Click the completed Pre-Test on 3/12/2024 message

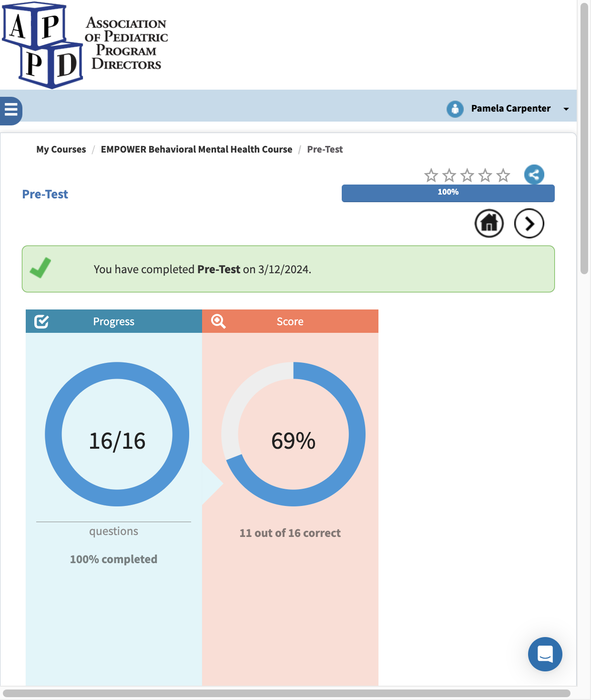202,269
